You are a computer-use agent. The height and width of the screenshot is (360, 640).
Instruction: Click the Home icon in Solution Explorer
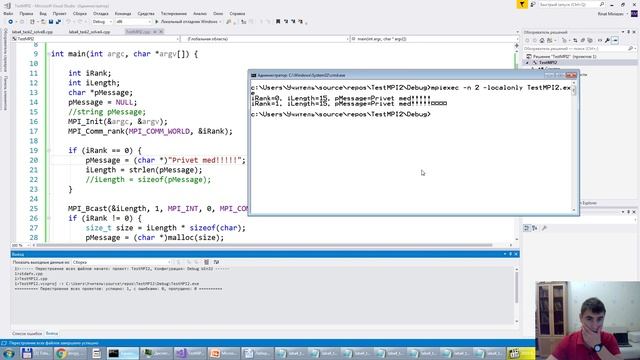[x=542, y=40]
